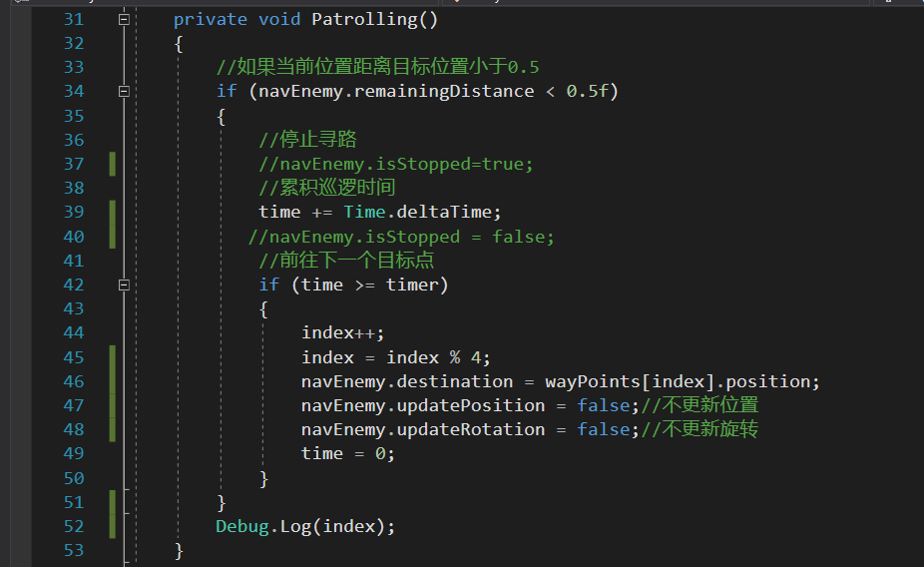Screen dimensions: 924x567
Task: Click the deltaTime member on line 39
Action: 444,213
